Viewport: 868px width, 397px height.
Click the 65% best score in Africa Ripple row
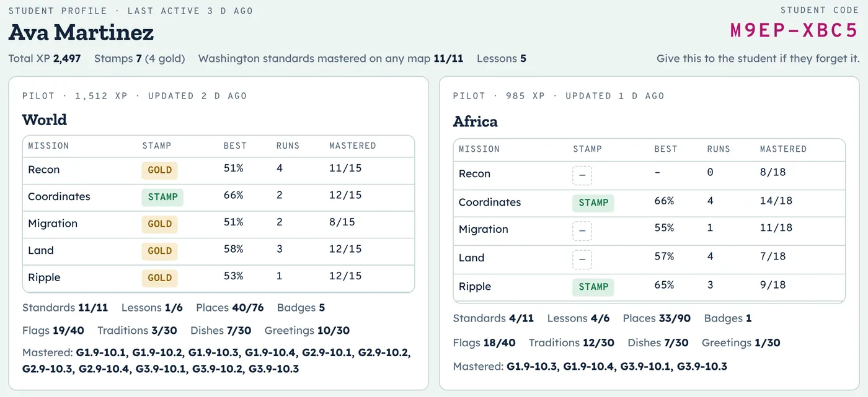pos(665,285)
